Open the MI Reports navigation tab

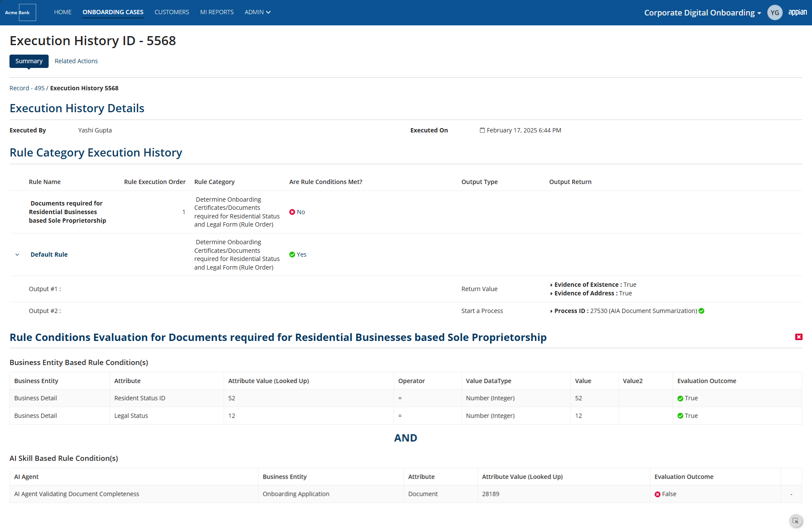coord(217,12)
